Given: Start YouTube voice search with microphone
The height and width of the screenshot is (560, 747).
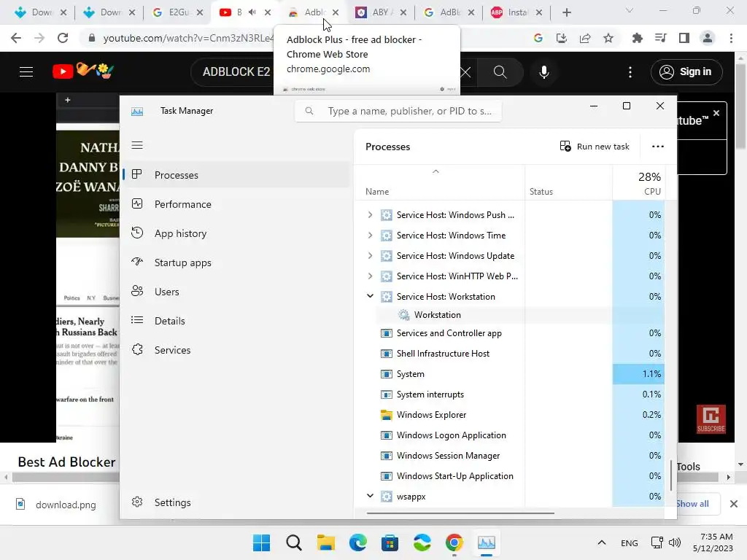Looking at the screenshot, I should pyautogui.click(x=544, y=72).
